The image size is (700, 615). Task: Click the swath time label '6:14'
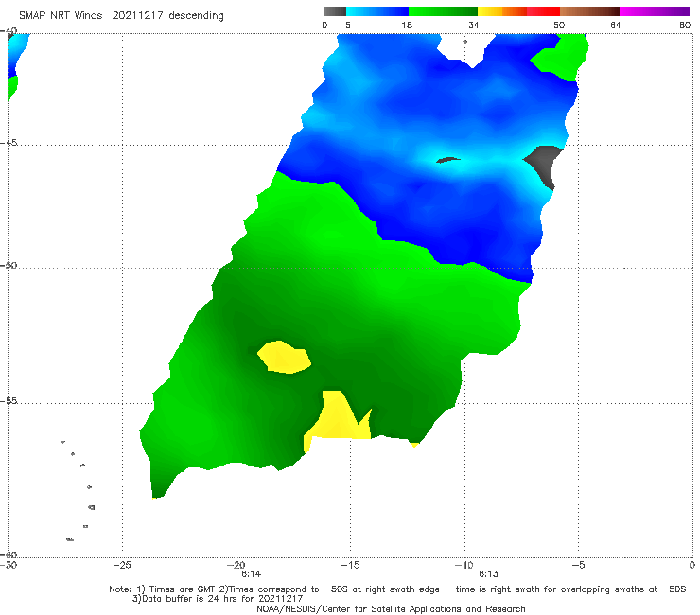tap(252, 574)
